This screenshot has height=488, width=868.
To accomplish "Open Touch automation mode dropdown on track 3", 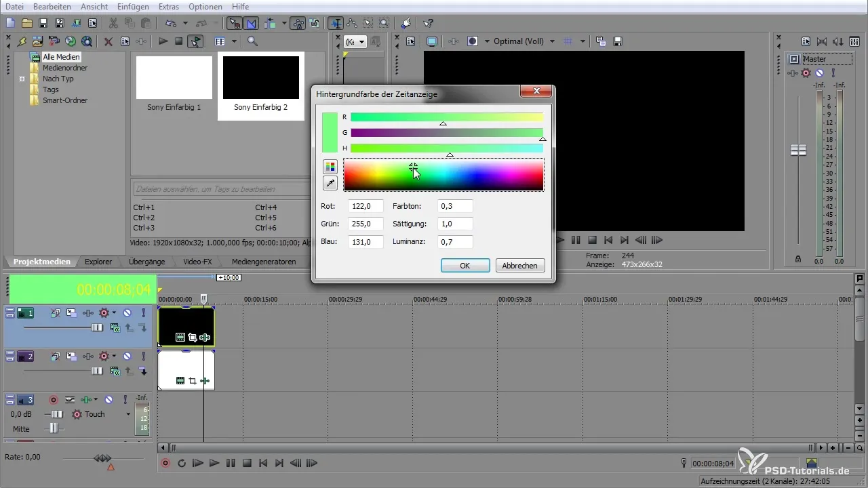I will [x=128, y=414].
